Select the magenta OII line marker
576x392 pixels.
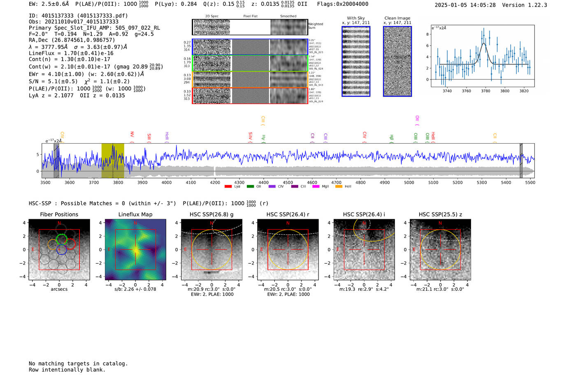tap(417, 121)
